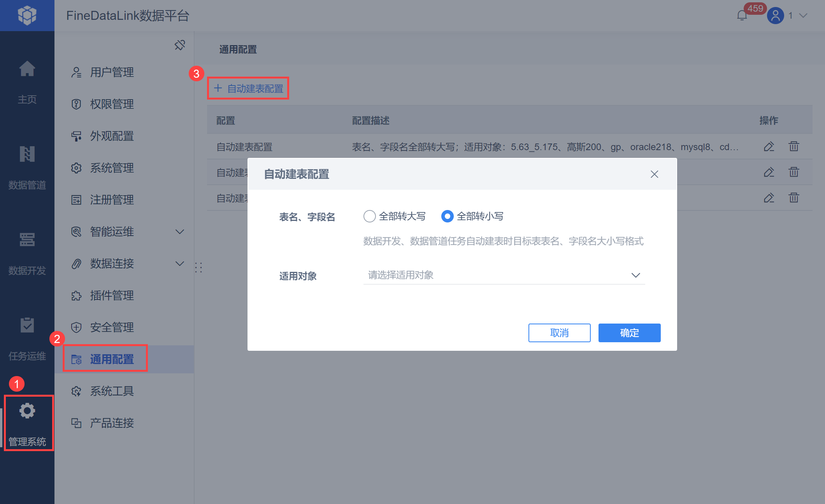Screen dimensions: 825x504
Task: Click the 确定 button in dialog
Action: pos(629,333)
